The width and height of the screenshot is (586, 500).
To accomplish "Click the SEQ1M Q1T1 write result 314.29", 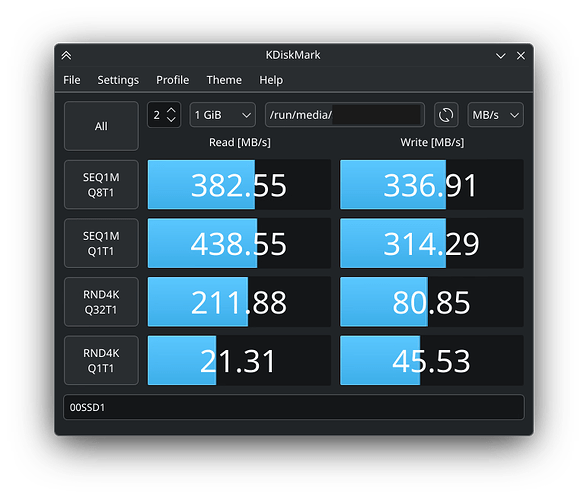I will click(x=432, y=243).
